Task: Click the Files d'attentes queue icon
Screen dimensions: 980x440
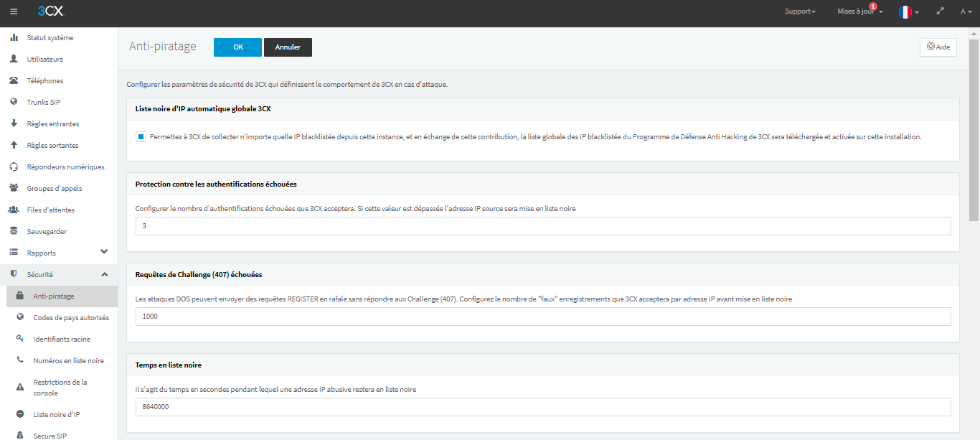Action: click(x=14, y=210)
